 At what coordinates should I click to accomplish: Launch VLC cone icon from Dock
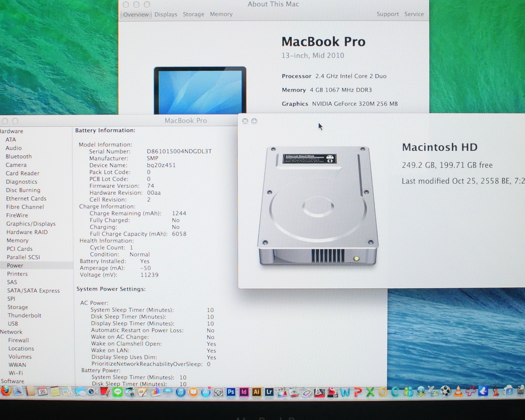tap(458, 392)
